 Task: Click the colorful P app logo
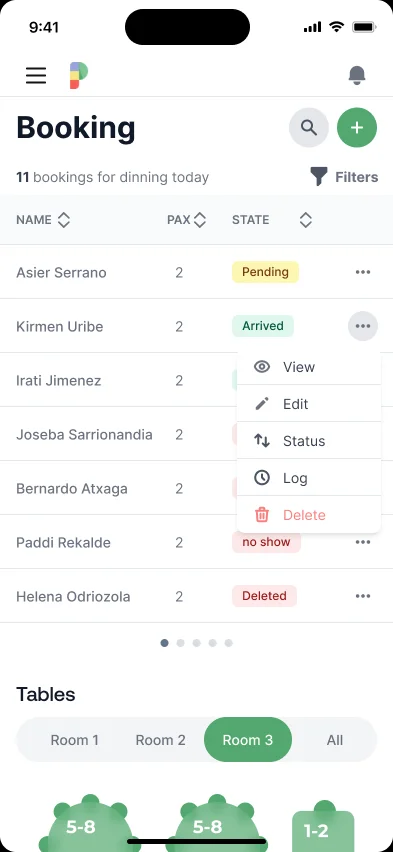click(x=78, y=75)
